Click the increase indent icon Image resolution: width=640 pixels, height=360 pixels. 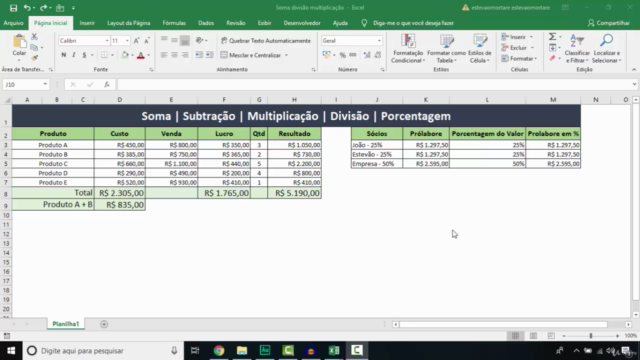tap(209, 55)
